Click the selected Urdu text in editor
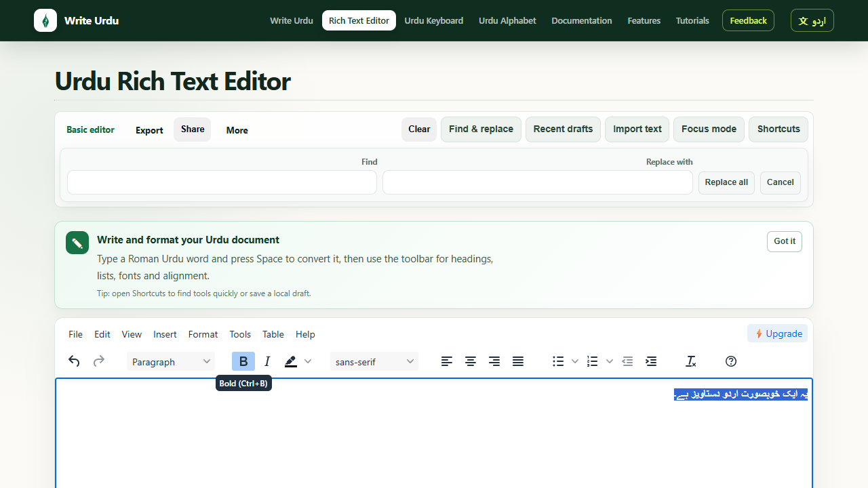Image resolution: width=868 pixels, height=488 pixels. click(741, 394)
